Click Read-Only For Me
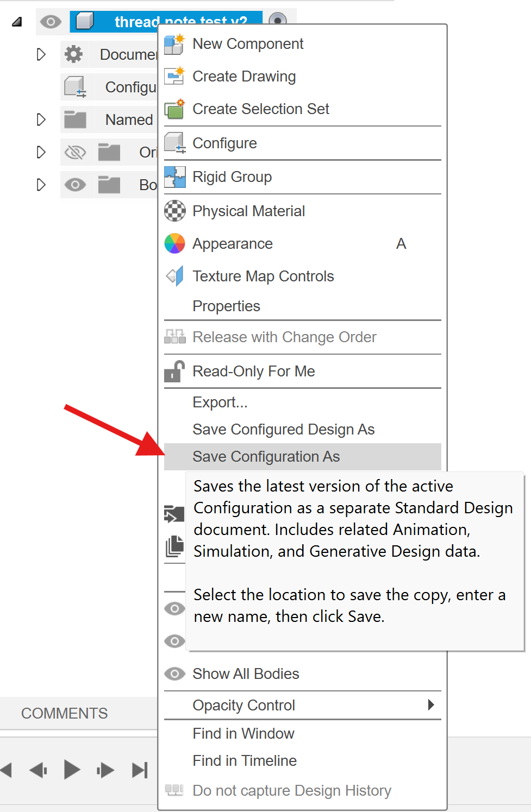 coord(253,372)
